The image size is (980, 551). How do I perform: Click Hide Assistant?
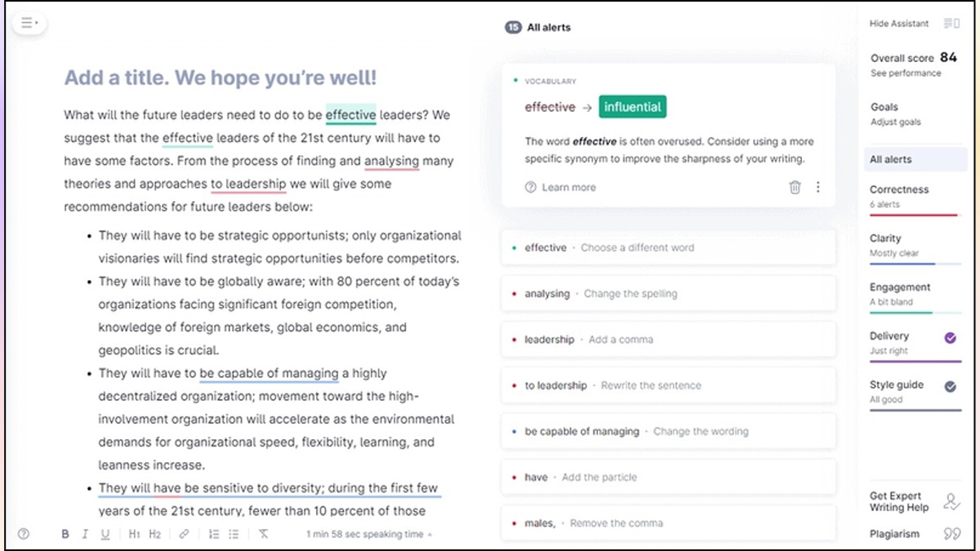(899, 24)
